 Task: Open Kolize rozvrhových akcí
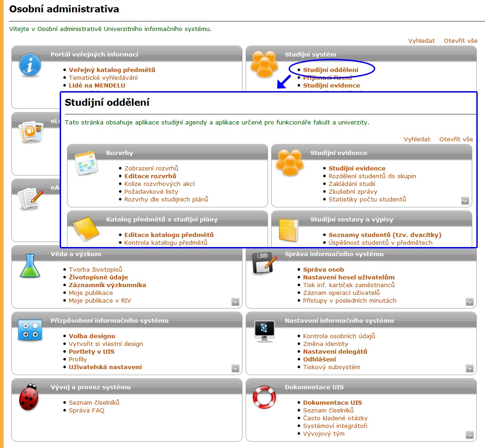click(159, 184)
